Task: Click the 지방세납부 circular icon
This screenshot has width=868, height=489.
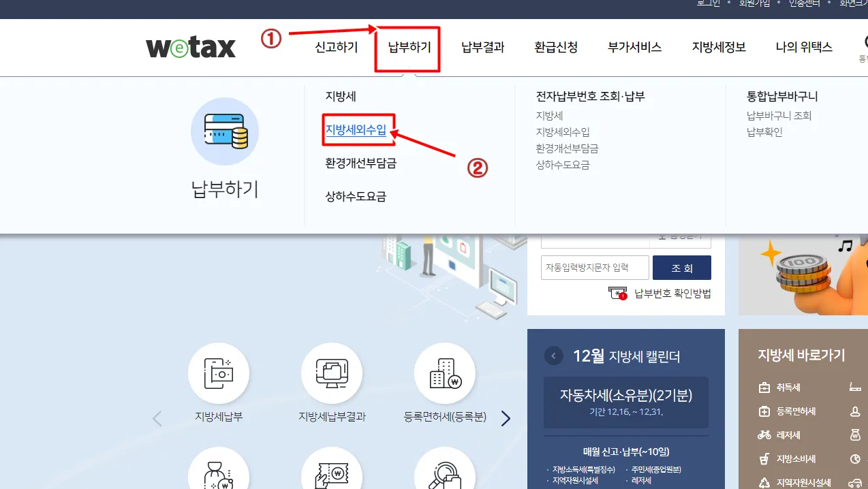Action: click(x=218, y=373)
